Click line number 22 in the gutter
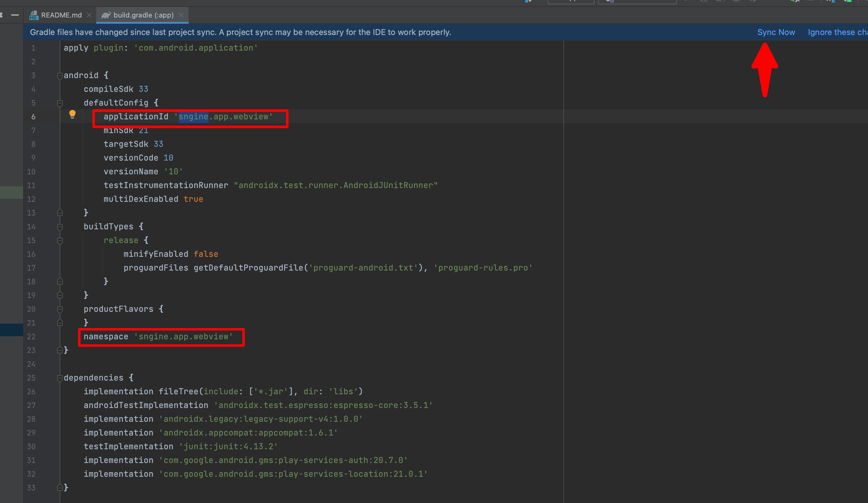Screen dimensions: 868x503 pyautogui.click(x=31, y=337)
